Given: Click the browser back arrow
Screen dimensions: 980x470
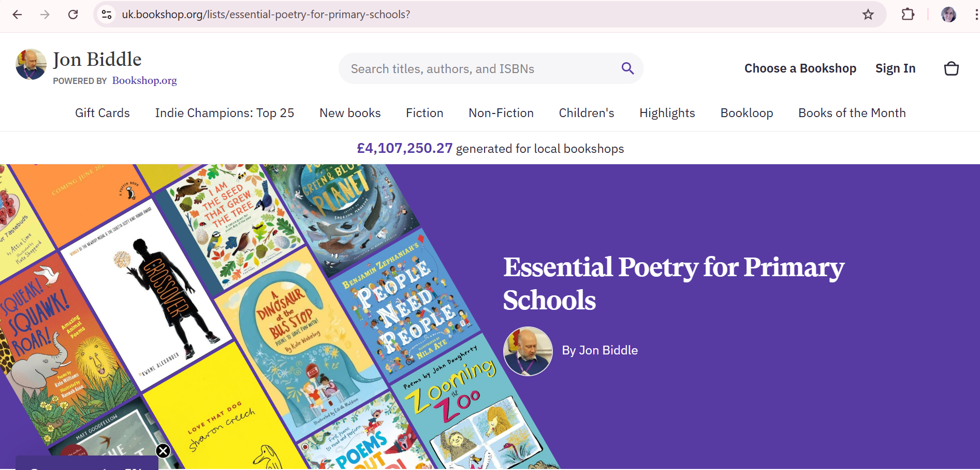Looking at the screenshot, I should (17, 15).
